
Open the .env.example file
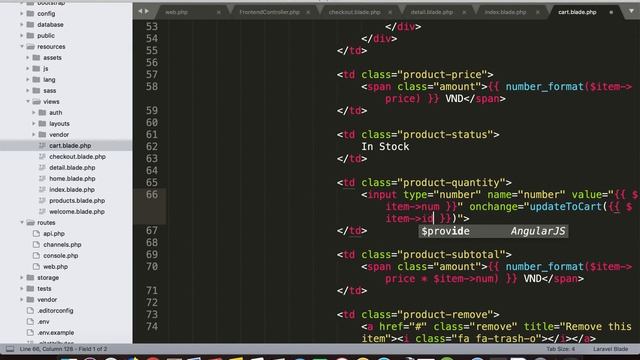click(56, 333)
